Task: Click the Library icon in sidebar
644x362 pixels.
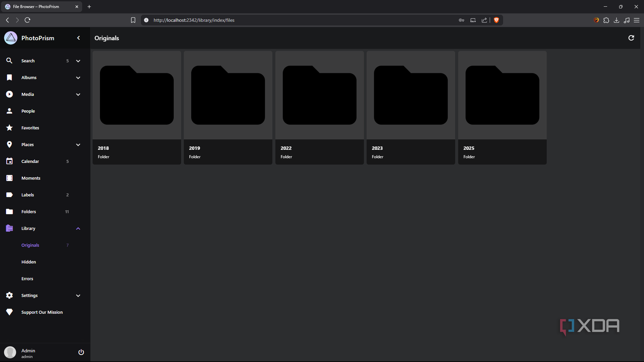Action: [9, 228]
